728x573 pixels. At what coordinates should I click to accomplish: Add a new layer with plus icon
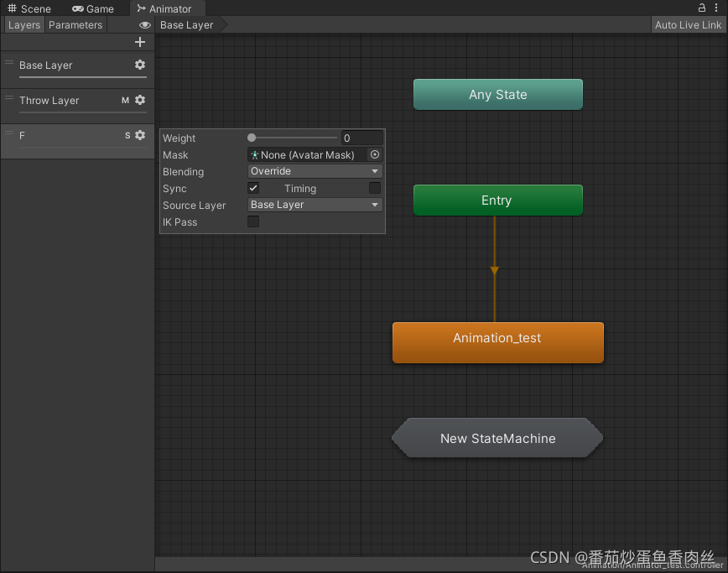[140, 42]
